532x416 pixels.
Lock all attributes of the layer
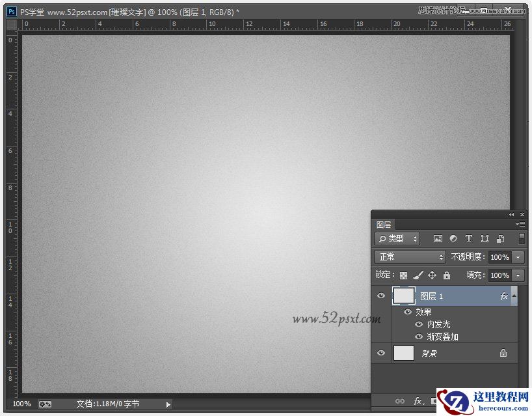click(x=447, y=275)
